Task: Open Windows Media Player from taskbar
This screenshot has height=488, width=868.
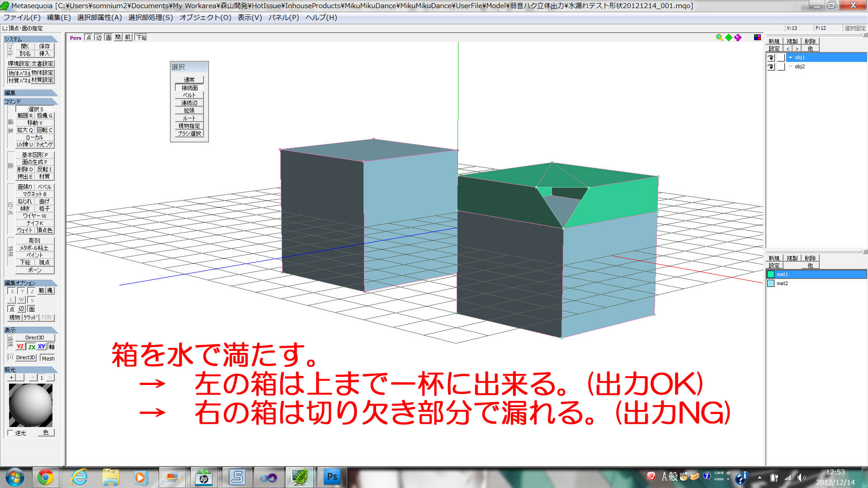Action: pos(141,477)
